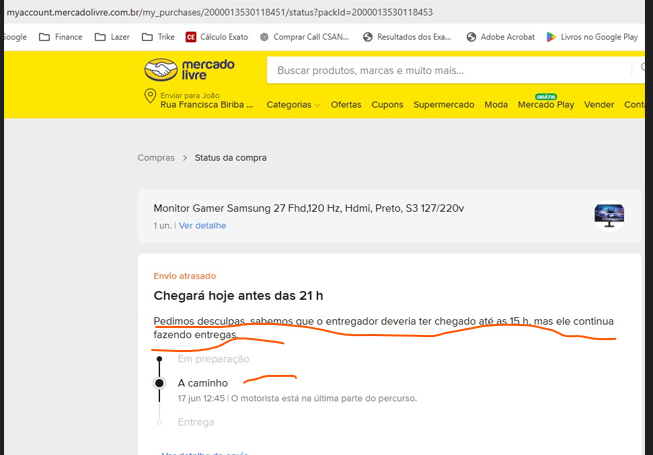Go to the Supermercado section
The width and height of the screenshot is (653, 455).
444,105
